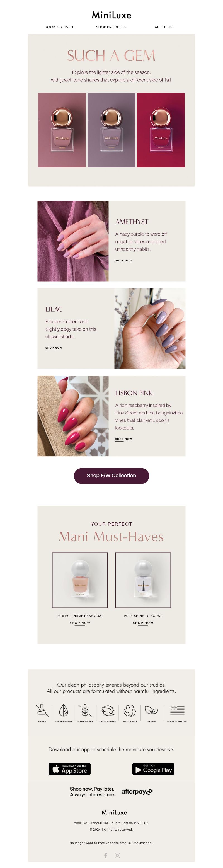Image resolution: width=223 pixels, height=868 pixels.
Task: Click the Unsubscribe link
Action: pos(142,843)
